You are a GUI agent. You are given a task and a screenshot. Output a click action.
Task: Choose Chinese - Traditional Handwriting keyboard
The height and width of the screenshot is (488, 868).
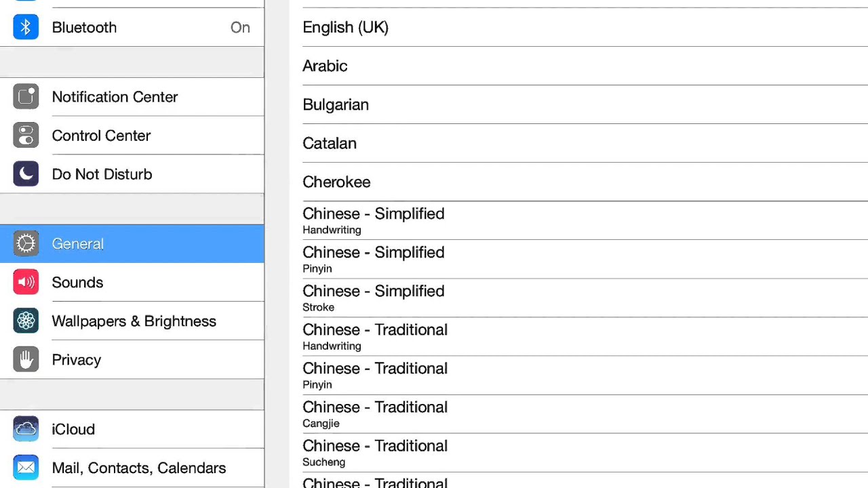[x=578, y=336]
